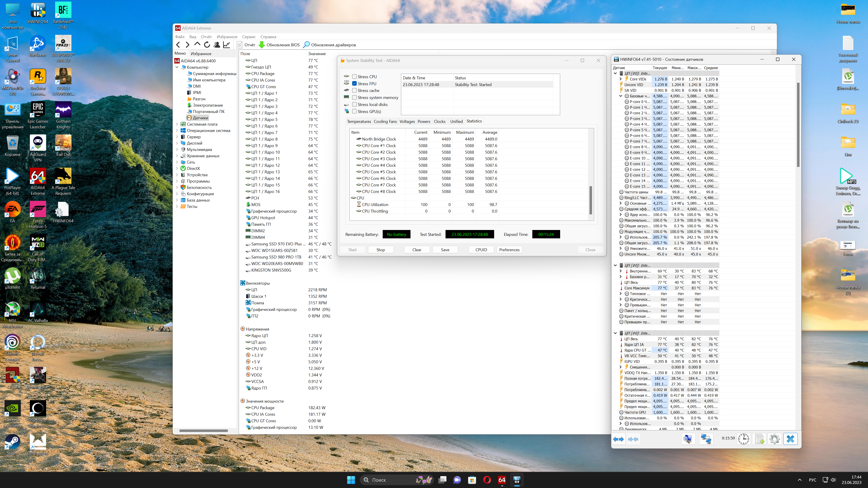The height and width of the screenshot is (488, 868).
Task: Click the AIDA64 refresh toolbar icon
Action: tap(207, 45)
